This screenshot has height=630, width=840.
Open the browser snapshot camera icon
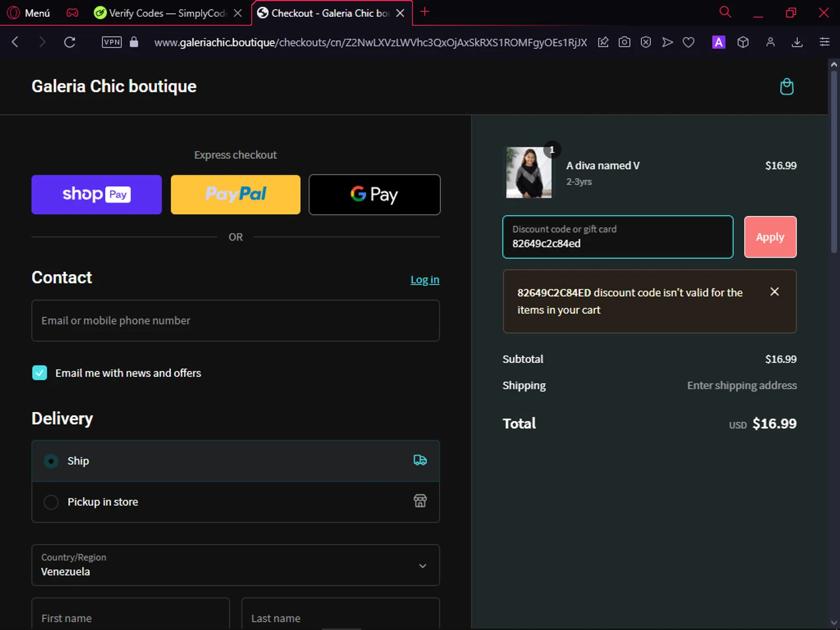[624, 42]
